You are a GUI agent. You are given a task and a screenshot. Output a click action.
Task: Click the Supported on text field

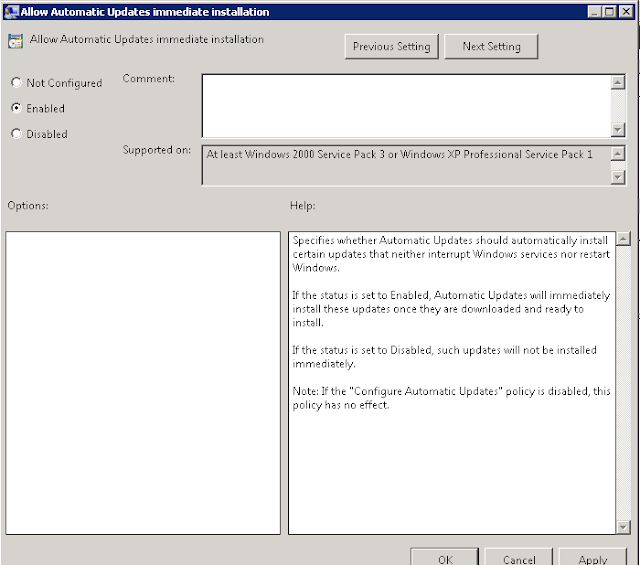(407, 165)
